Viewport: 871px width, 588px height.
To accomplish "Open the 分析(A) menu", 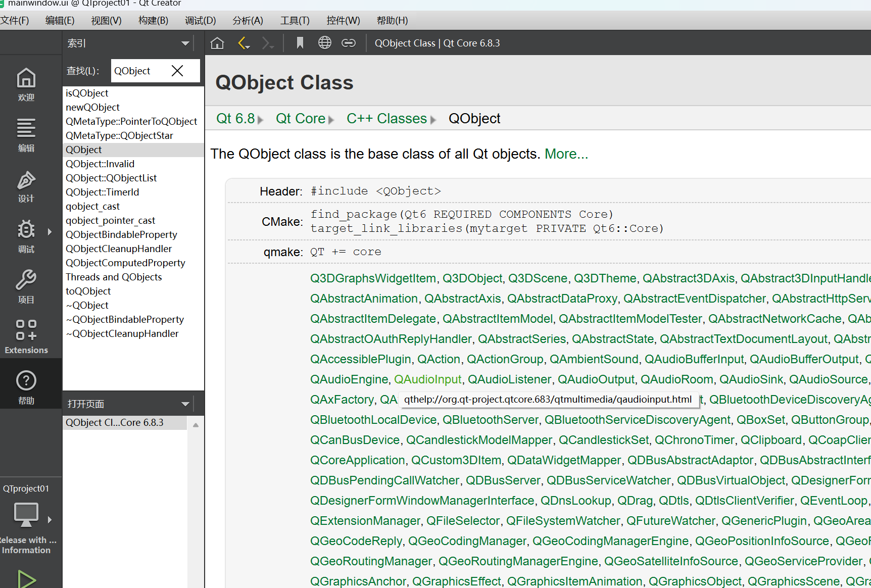I will point(248,21).
